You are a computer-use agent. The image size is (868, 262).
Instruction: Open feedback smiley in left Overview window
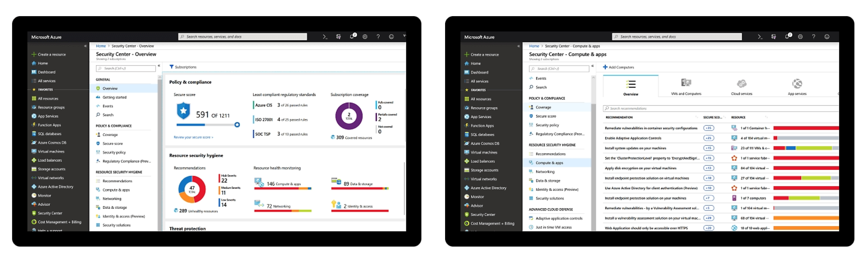(x=391, y=37)
